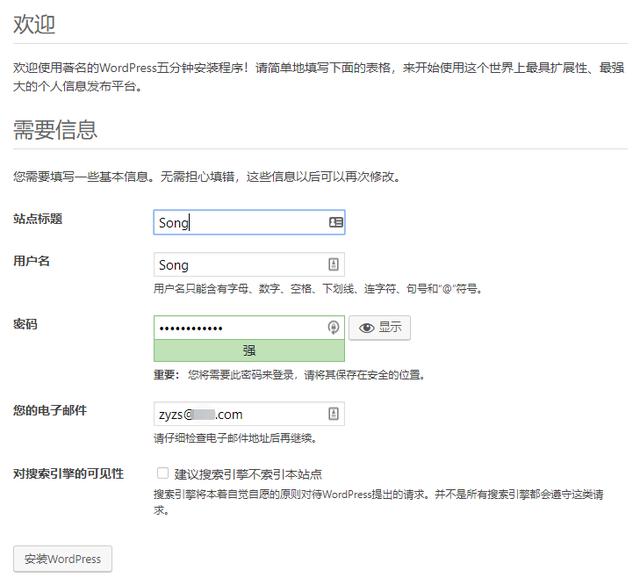Click the 您的电子邮件 field label

[x=50, y=410]
